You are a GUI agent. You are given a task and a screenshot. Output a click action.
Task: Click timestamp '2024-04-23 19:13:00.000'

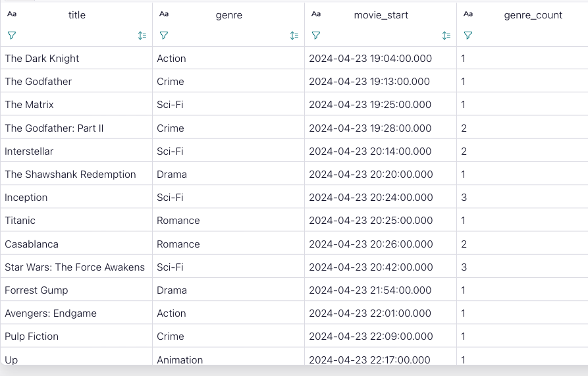pyautogui.click(x=369, y=82)
